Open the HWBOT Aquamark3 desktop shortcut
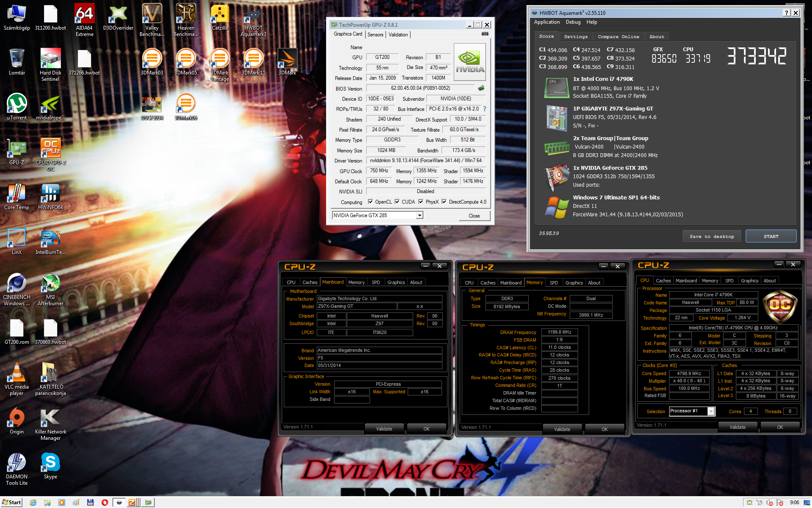 pos(253,20)
